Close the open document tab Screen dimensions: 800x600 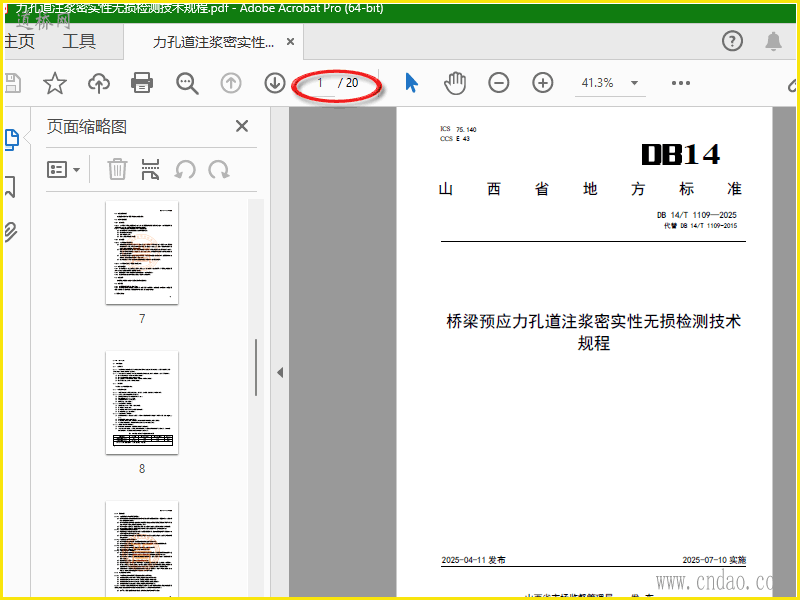290,41
